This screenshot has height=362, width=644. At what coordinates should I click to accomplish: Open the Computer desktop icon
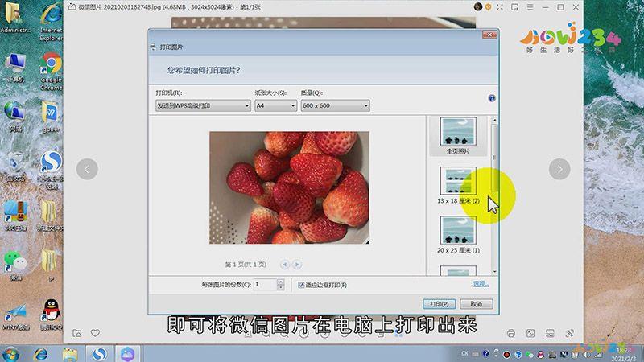pyautogui.click(x=15, y=68)
